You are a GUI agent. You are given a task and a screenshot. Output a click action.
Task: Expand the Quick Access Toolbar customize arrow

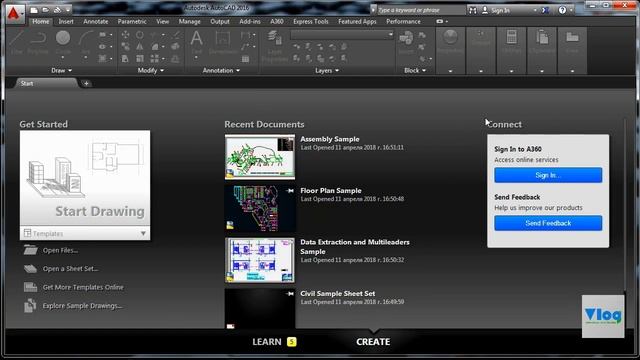click(68, 10)
